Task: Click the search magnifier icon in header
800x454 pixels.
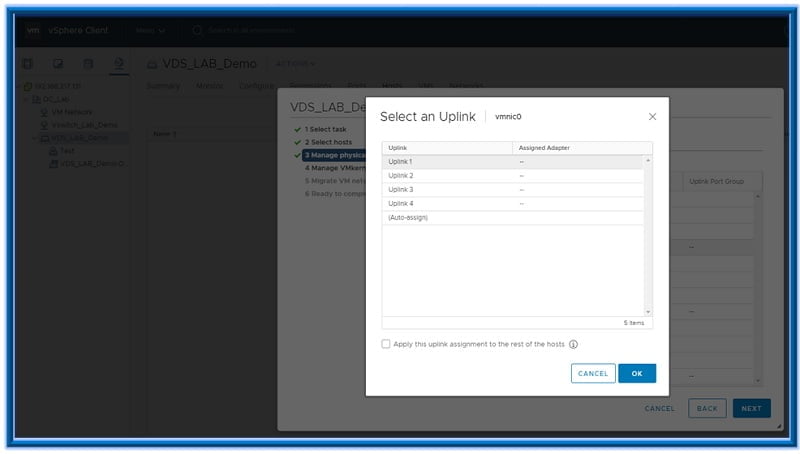Action: 197,30
